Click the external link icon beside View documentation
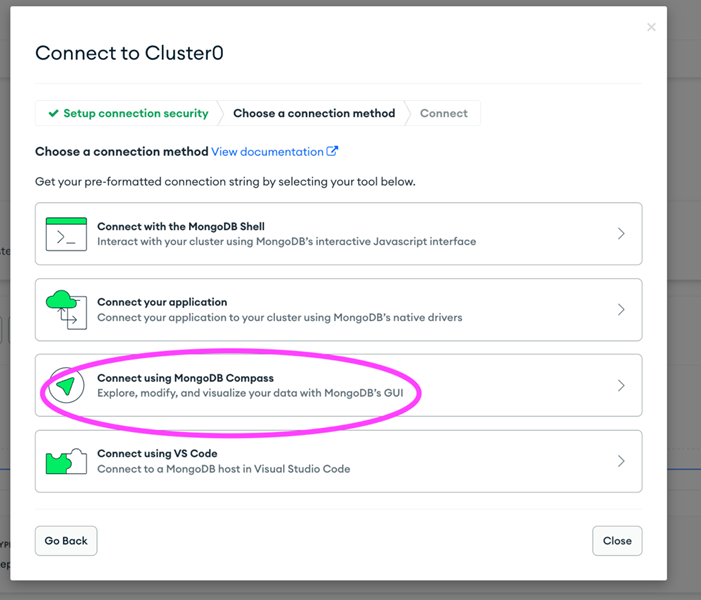The height and width of the screenshot is (600, 701). pyautogui.click(x=332, y=151)
